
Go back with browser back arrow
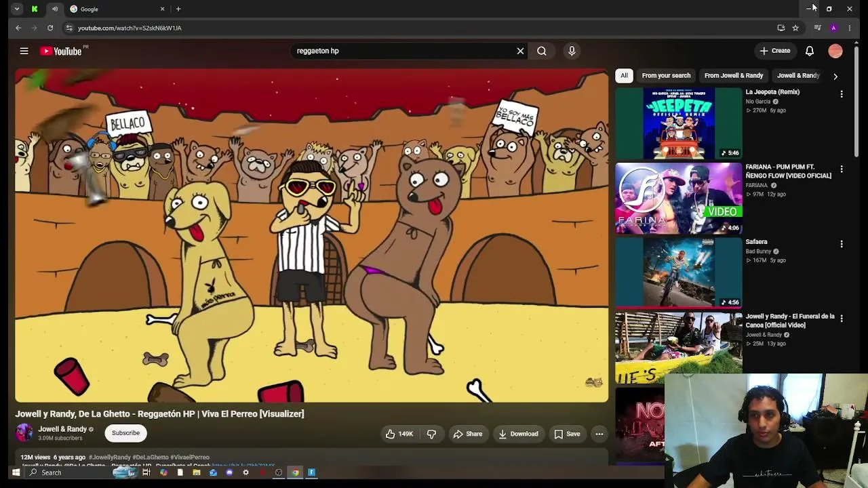(x=18, y=28)
